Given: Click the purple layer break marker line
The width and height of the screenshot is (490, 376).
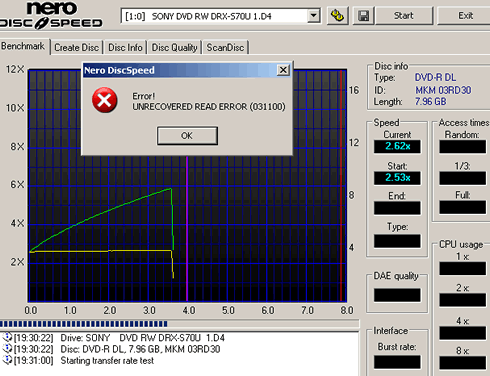Looking at the screenshot, I should (x=187, y=228).
